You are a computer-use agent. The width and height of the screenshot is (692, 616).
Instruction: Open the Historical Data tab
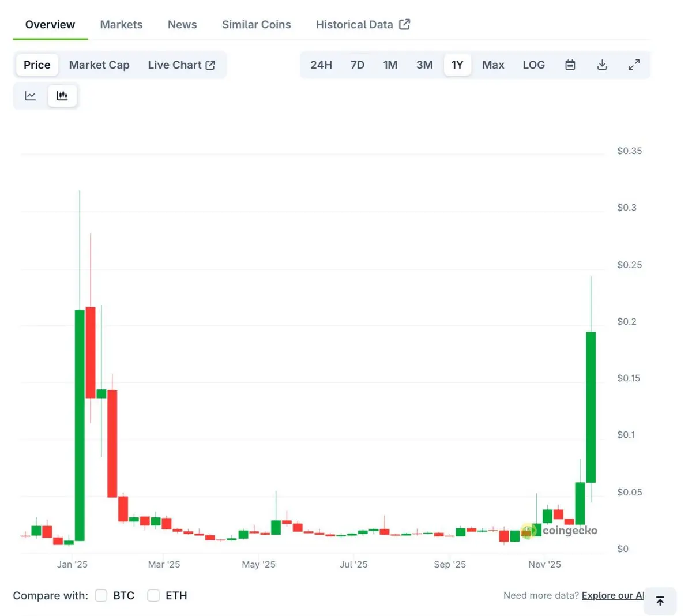[x=363, y=24]
